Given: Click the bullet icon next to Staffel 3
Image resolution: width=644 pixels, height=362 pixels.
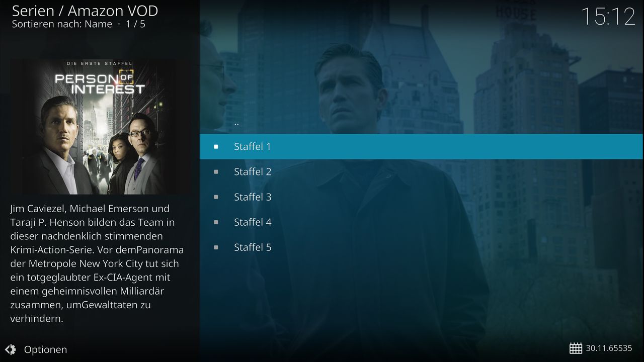Looking at the screenshot, I should (x=216, y=197).
